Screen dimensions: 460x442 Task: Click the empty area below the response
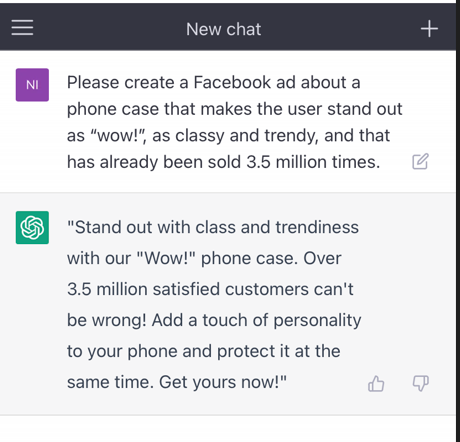click(228, 429)
